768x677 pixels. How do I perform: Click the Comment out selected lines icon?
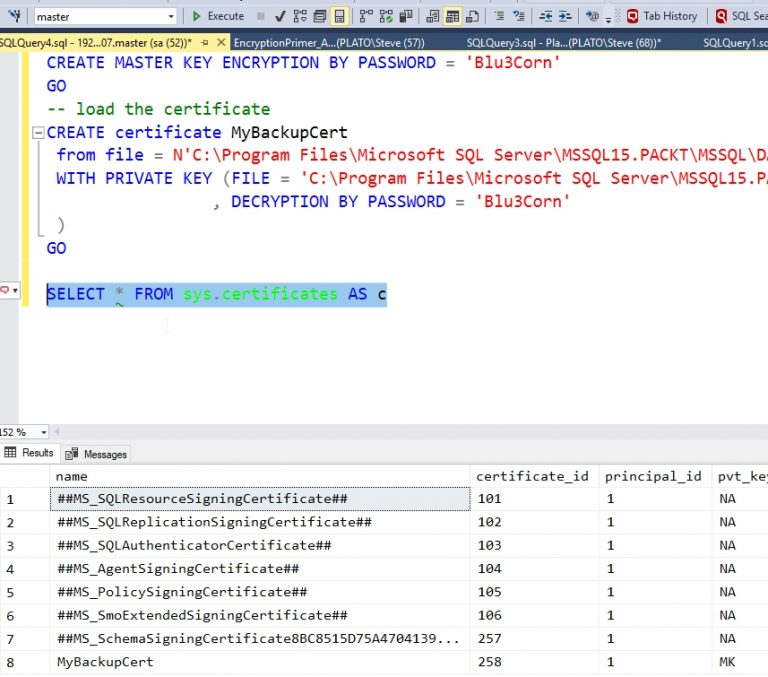click(499, 16)
